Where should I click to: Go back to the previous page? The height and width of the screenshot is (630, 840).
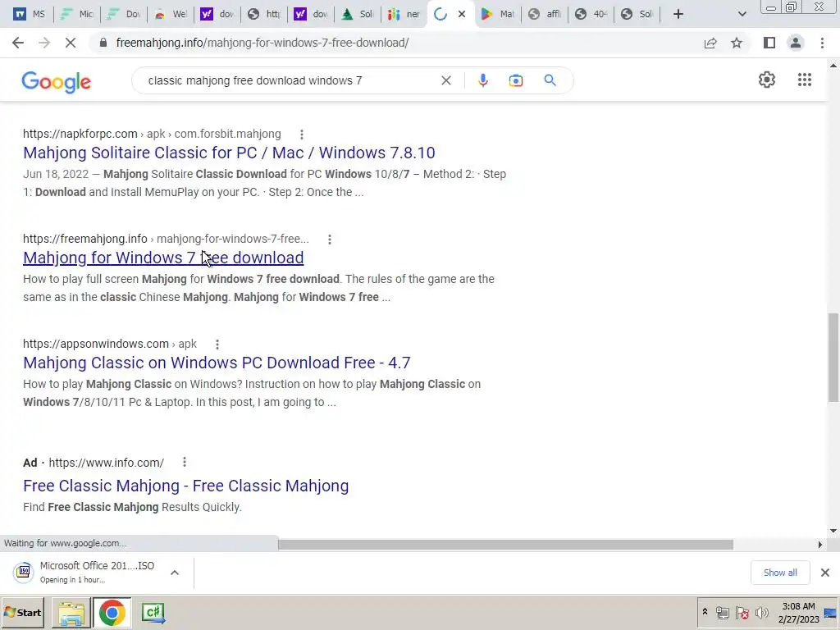[x=18, y=43]
